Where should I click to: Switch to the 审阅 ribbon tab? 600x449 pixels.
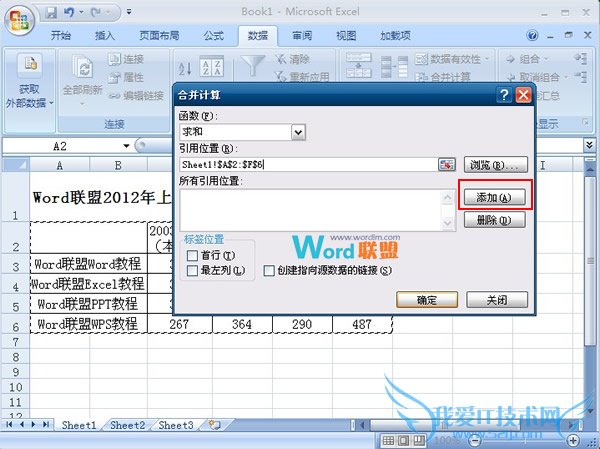pos(302,36)
